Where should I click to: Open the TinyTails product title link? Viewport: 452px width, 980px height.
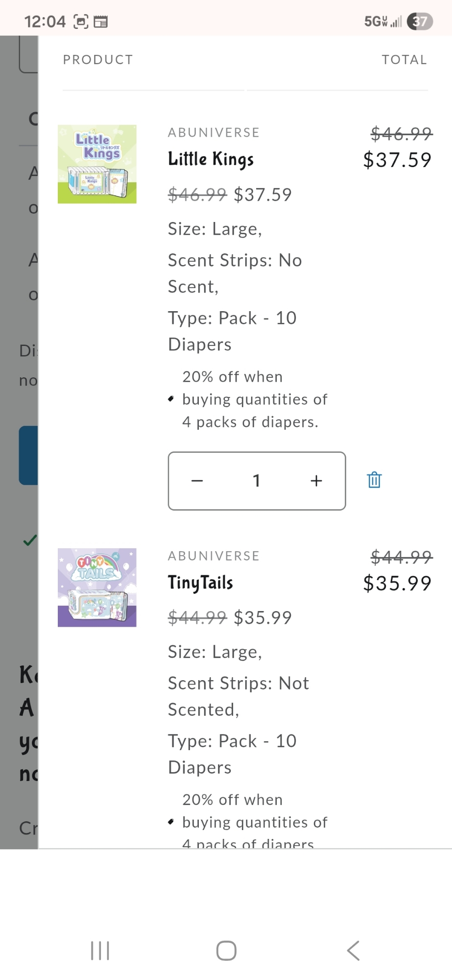200,583
